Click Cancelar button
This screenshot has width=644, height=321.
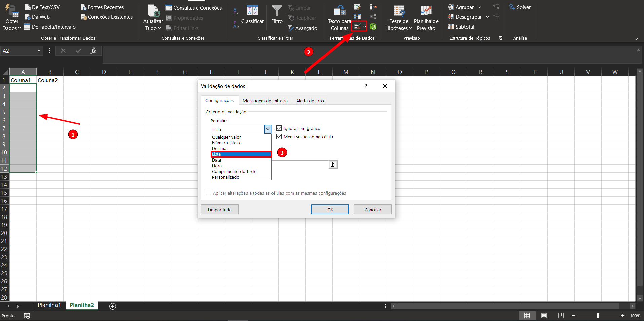tap(373, 210)
